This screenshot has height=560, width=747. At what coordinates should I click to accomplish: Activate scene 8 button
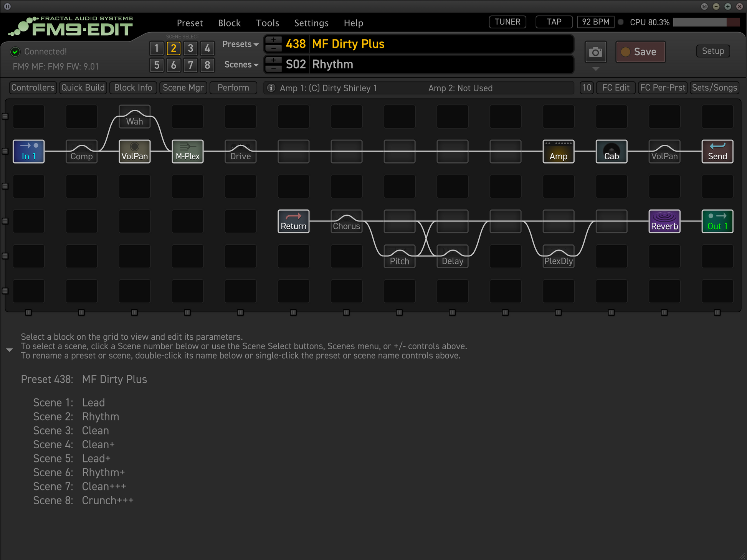207,65
